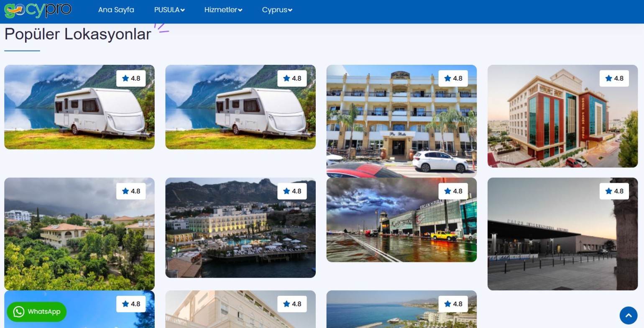The image size is (644, 328).
Task: Expand the Cyprus dropdown menu
Action: [x=277, y=10]
